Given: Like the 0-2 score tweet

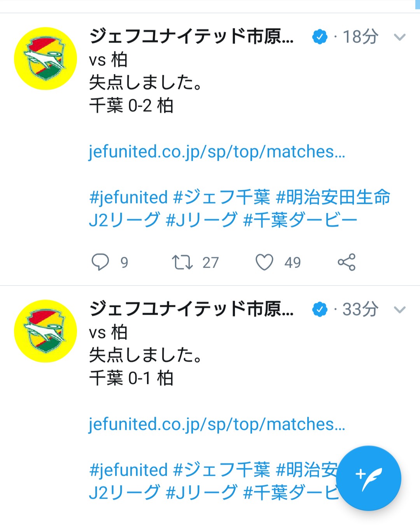Looking at the screenshot, I should click(264, 262).
